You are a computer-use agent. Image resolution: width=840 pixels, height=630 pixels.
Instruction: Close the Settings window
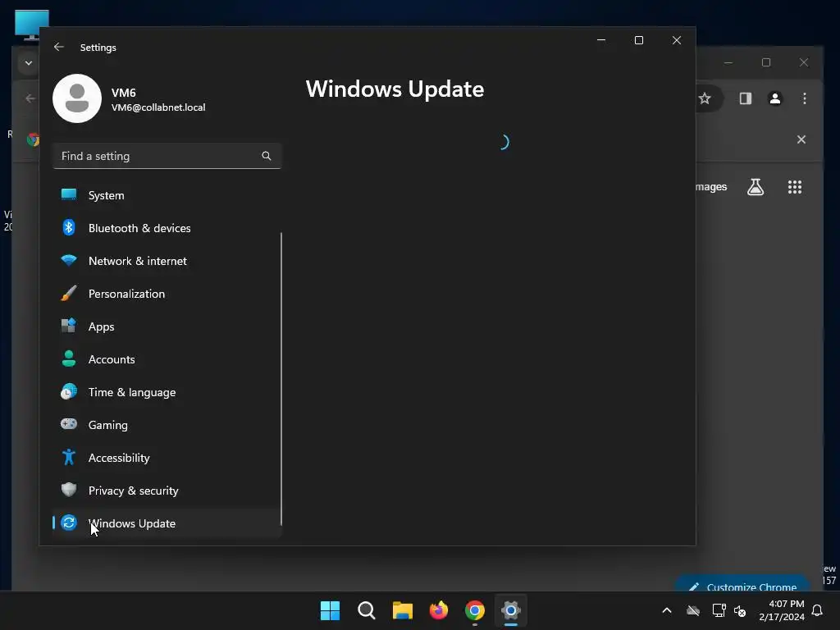677,40
